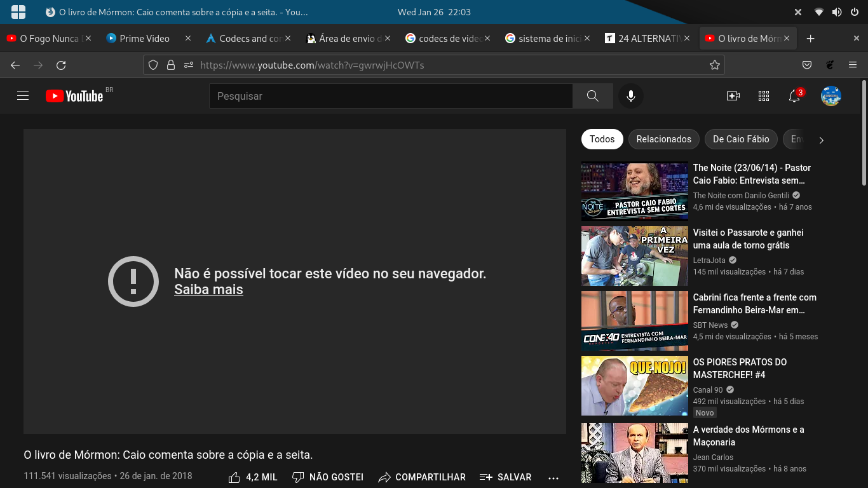Click the QUE NOJO Masterchef thumbnail
Viewport: 868px width, 488px height.
click(x=635, y=386)
